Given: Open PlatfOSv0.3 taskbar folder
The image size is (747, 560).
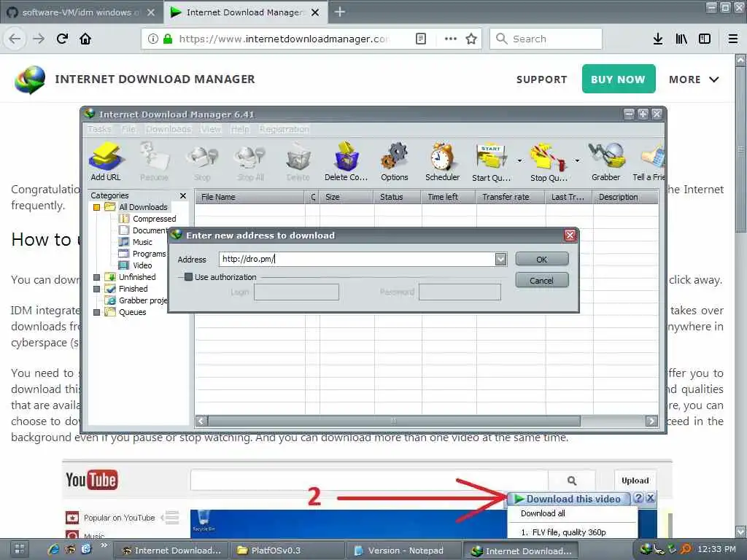Looking at the screenshot, I should (x=287, y=550).
